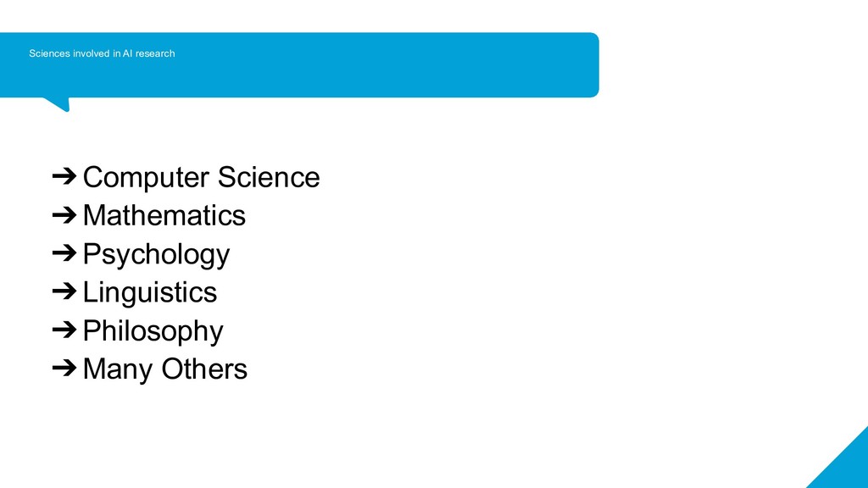Click the word 'research' in the slide title
This screenshot has width=868, height=488.
(155, 53)
